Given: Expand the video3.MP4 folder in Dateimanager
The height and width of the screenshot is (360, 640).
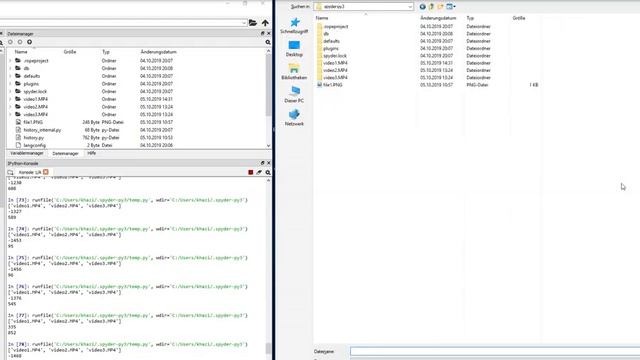Looking at the screenshot, I should point(10,115).
